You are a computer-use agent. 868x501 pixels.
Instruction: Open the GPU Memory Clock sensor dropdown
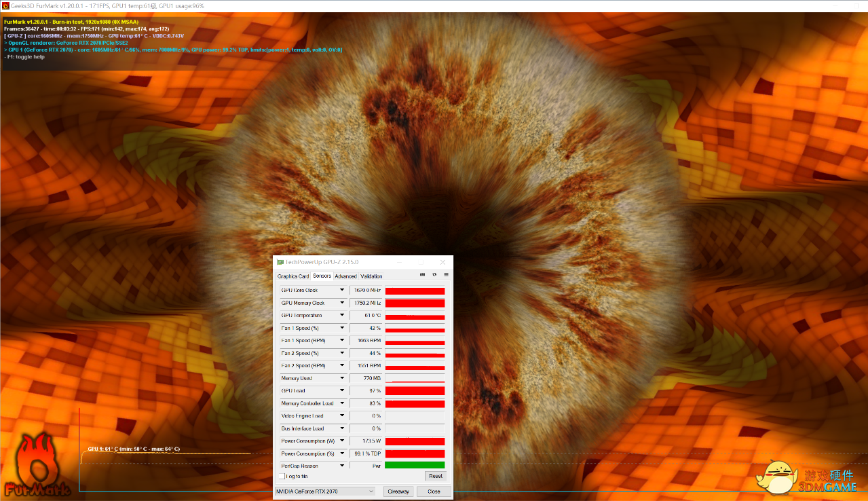point(342,303)
